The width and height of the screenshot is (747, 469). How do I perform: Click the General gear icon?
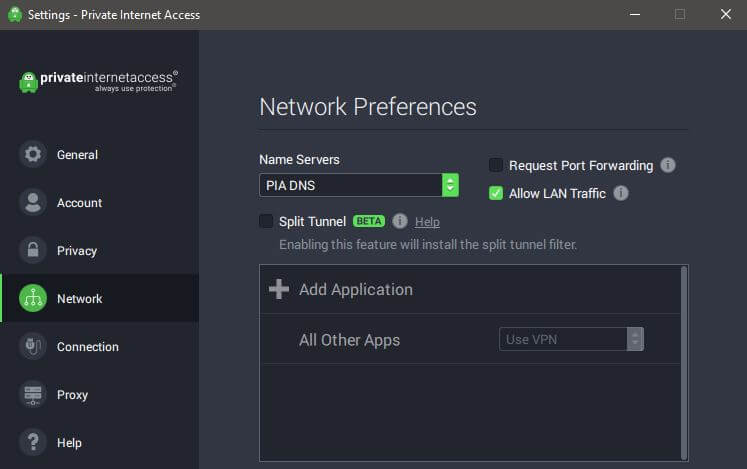(x=33, y=154)
